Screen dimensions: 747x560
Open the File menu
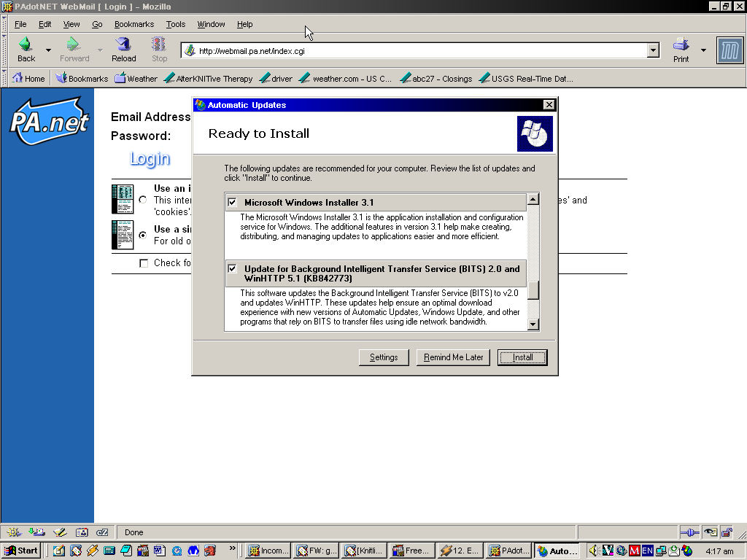20,24
